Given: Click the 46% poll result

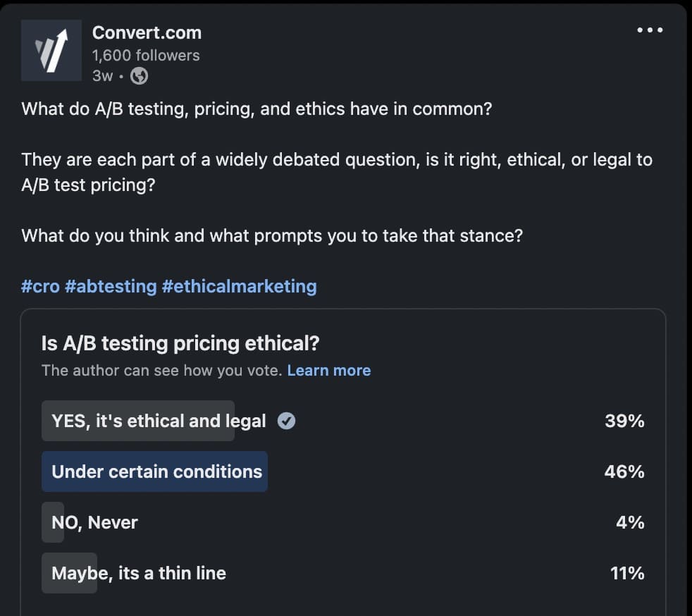Looking at the screenshot, I should coord(624,472).
